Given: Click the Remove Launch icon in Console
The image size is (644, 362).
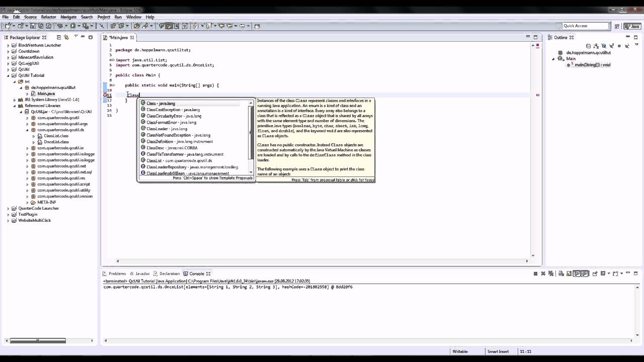Looking at the screenshot, I should [x=543, y=274].
